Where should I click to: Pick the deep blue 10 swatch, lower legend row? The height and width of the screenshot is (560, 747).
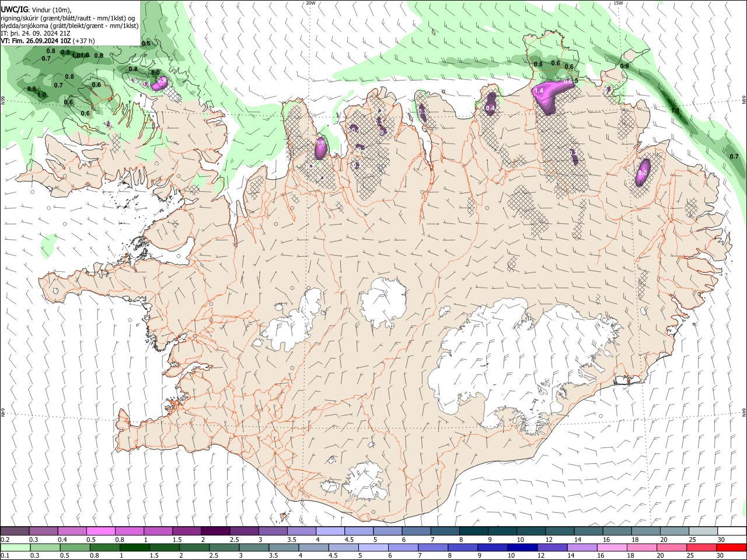521,547
